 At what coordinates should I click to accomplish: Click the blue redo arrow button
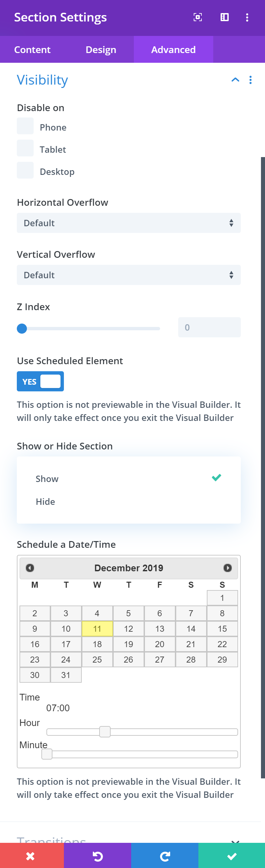tap(165, 856)
